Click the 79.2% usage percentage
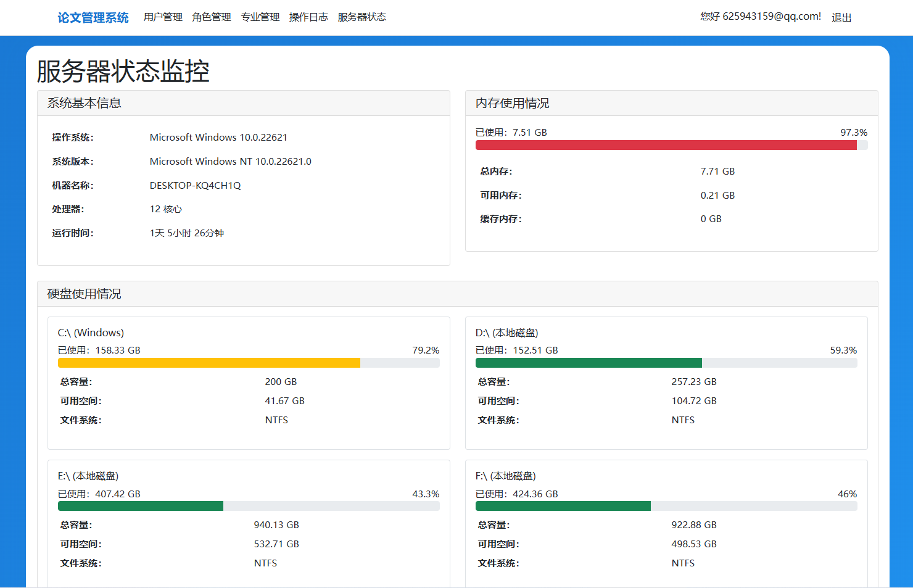This screenshot has height=588, width=913. click(426, 350)
